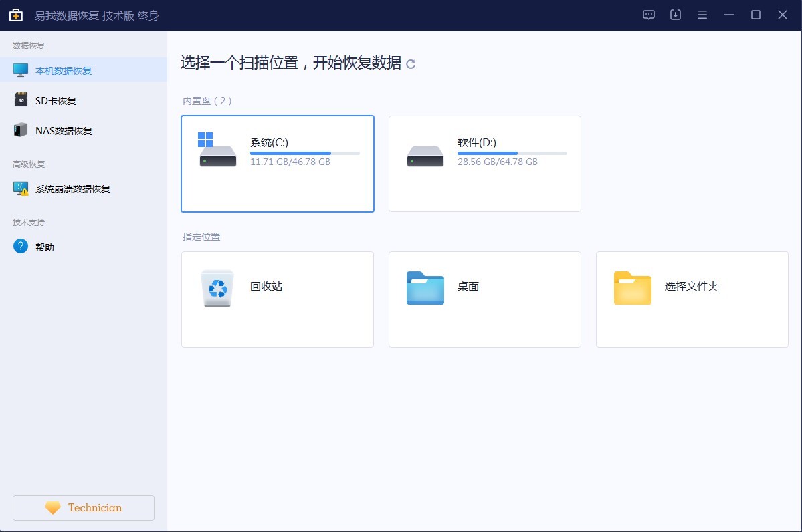Open the hamburger menu in titlebar
The height and width of the screenshot is (532, 802).
pos(702,14)
